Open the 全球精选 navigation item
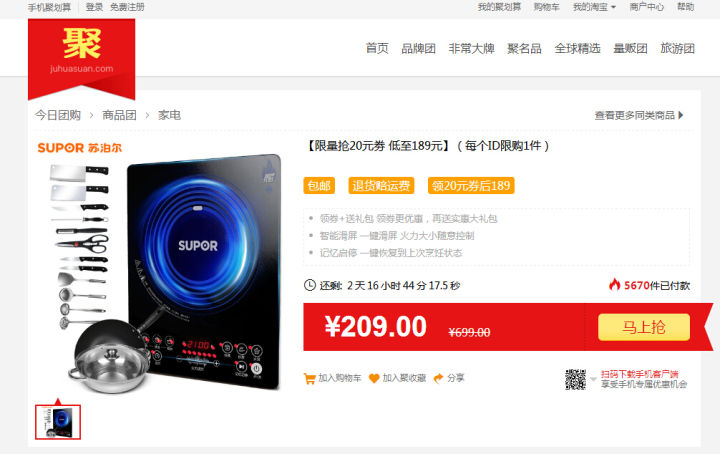 577,49
